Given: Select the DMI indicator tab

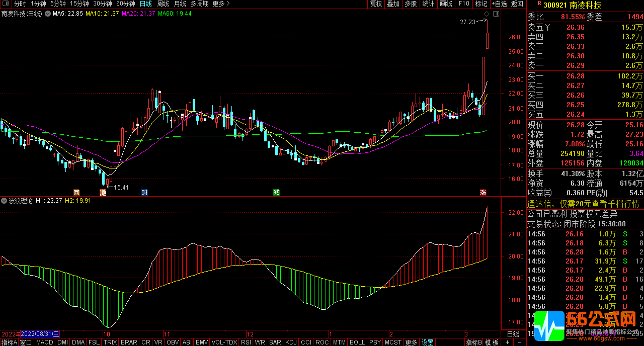Looking at the screenshot, I should click(x=62, y=342).
